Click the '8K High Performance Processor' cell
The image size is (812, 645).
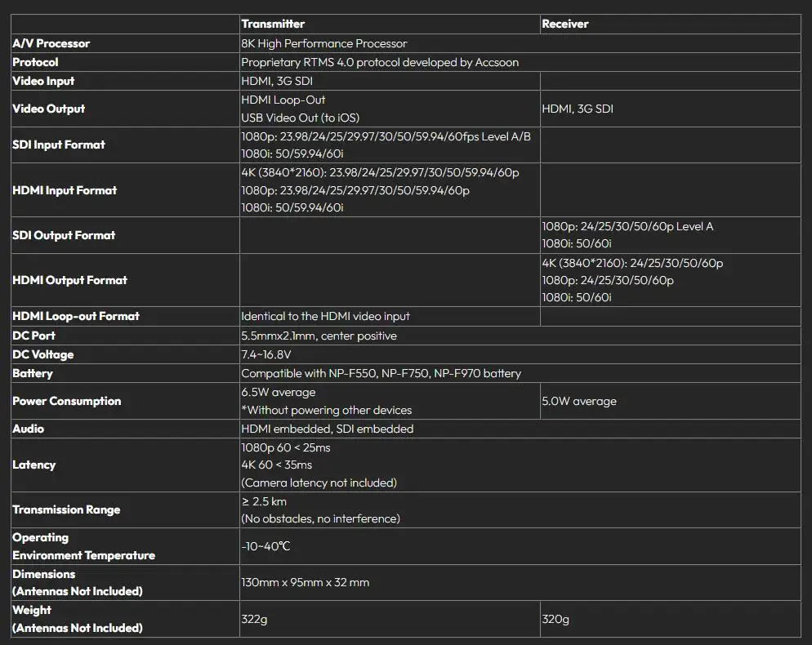tap(324, 43)
